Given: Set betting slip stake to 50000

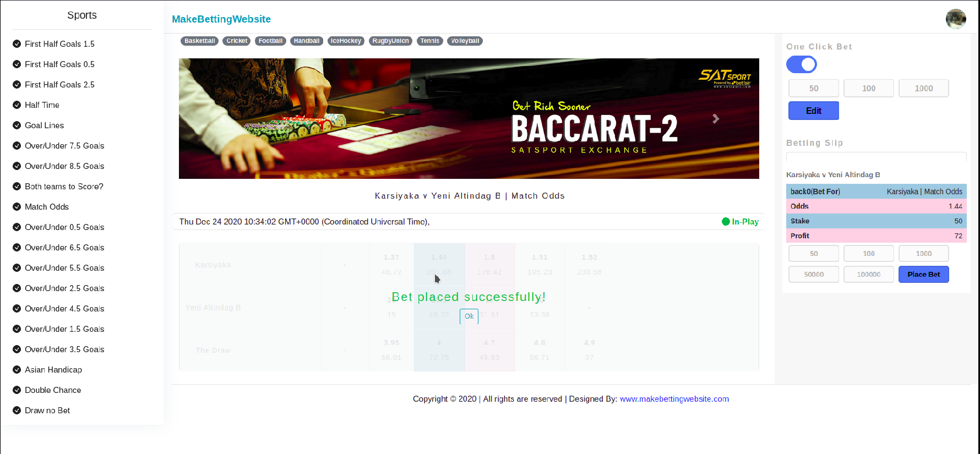Looking at the screenshot, I should click(814, 274).
